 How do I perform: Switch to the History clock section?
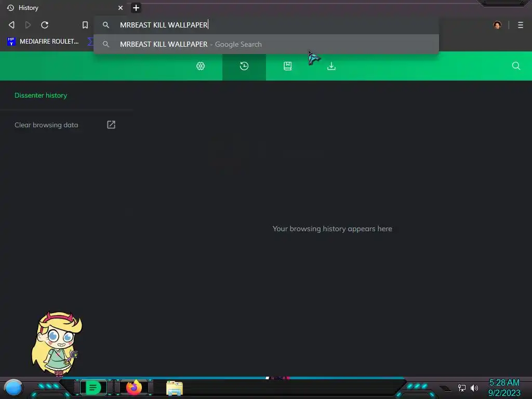tap(244, 66)
